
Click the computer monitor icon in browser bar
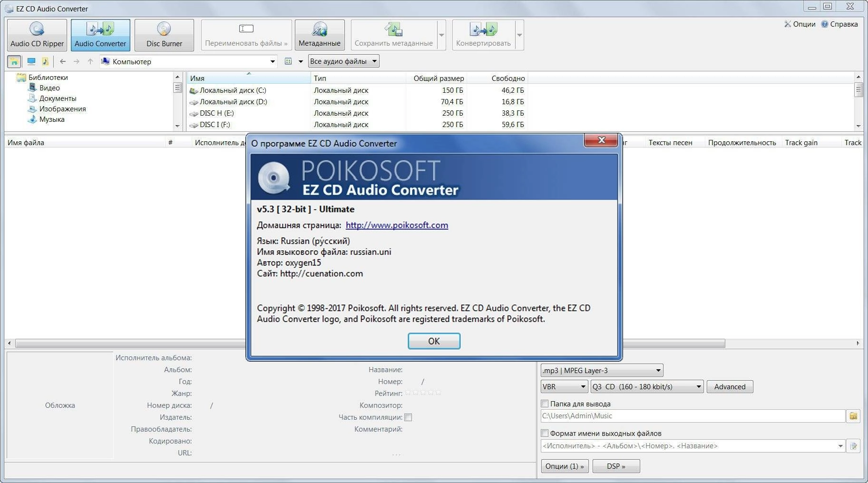tap(31, 61)
